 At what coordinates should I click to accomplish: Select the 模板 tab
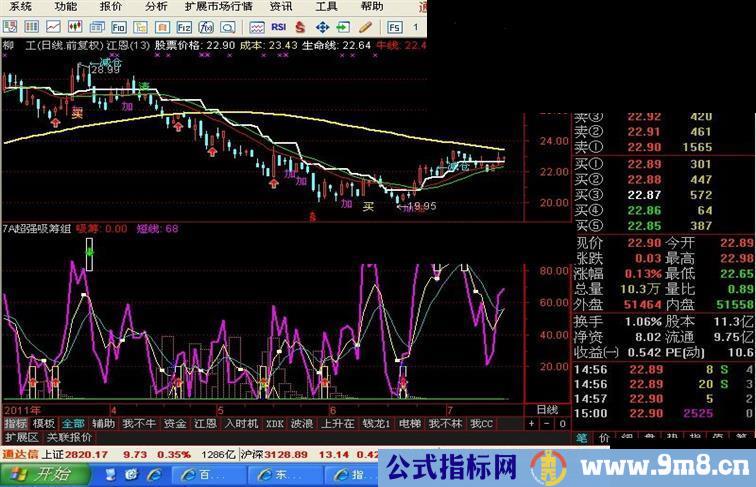pyautogui.click(x=44, y=424)
